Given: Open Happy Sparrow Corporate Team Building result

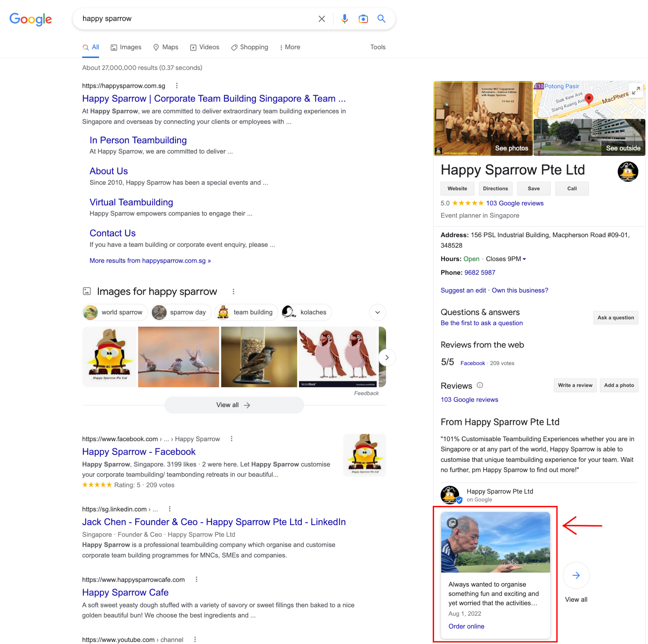Looking at the screenshot, I should pos(214,99).
